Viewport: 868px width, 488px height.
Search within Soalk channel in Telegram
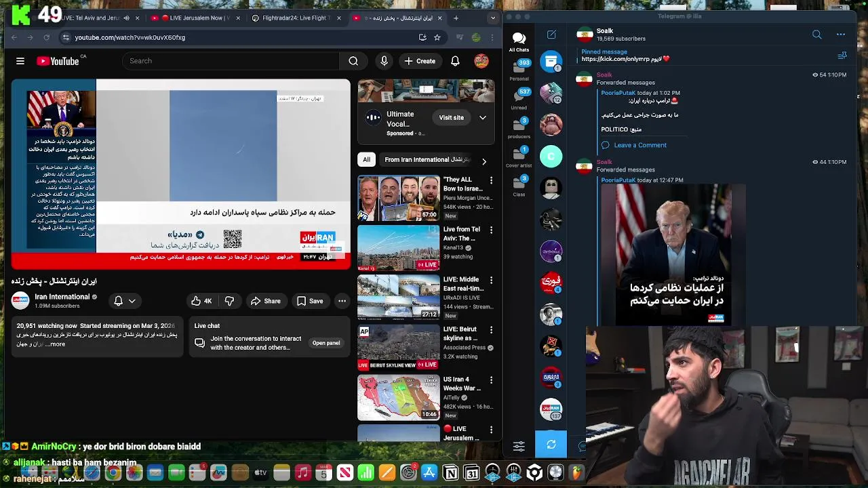coord(816,35)
